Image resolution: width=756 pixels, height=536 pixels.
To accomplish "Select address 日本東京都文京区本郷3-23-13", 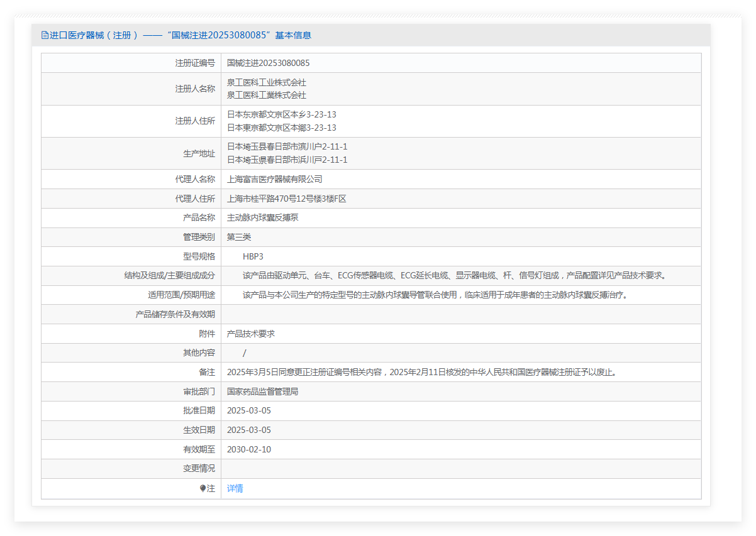I will tap(282, 128).
